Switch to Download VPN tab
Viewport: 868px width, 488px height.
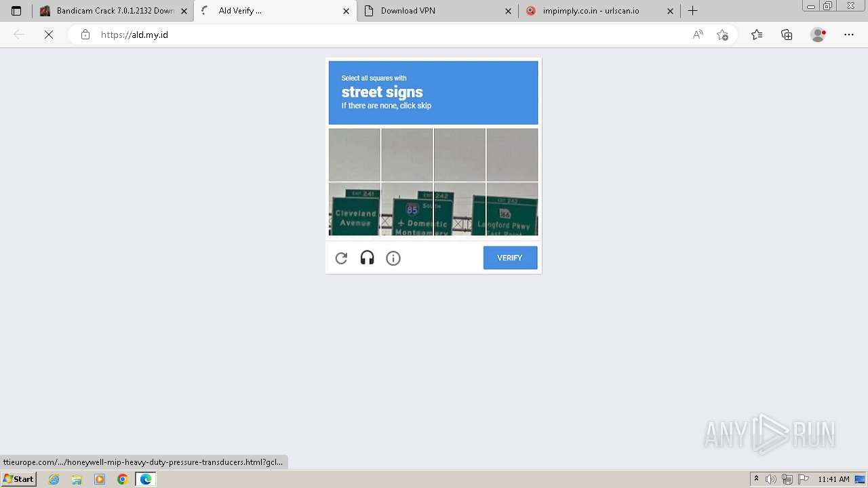(x=437, y=11)
